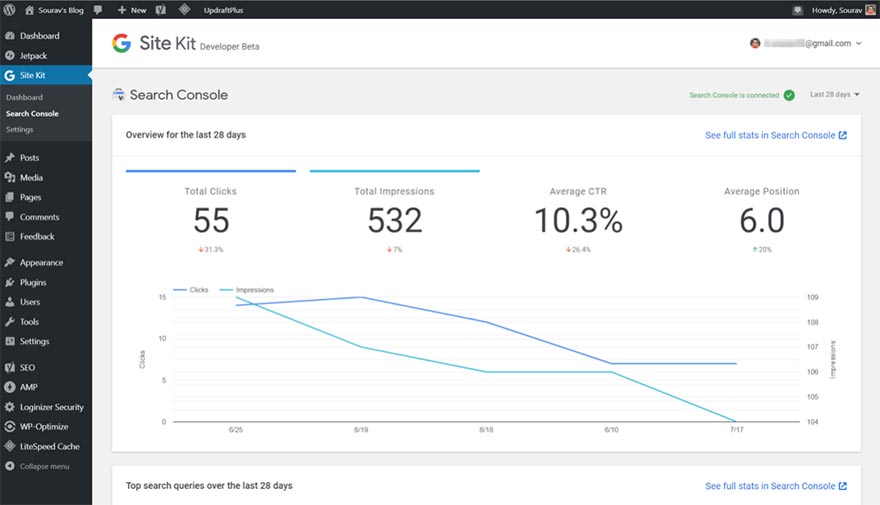
Task: Click the WordPress logo in admin bar
Action: coord(10,10)
